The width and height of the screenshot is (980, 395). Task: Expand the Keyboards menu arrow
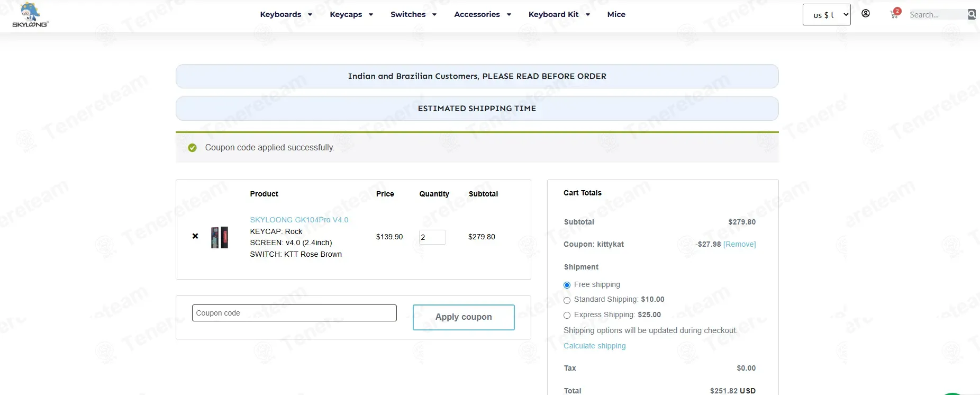[310, 15]
